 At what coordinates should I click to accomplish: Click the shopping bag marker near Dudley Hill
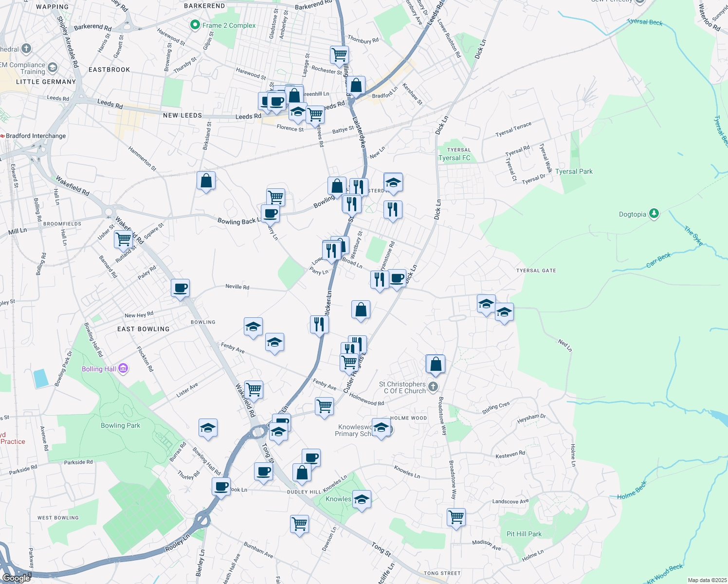(x=302, y=473)
